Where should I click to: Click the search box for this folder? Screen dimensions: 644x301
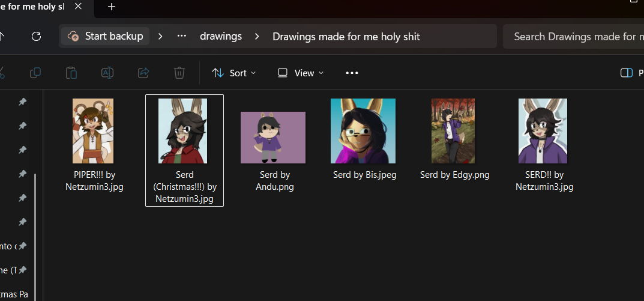(x=573, y=37)
